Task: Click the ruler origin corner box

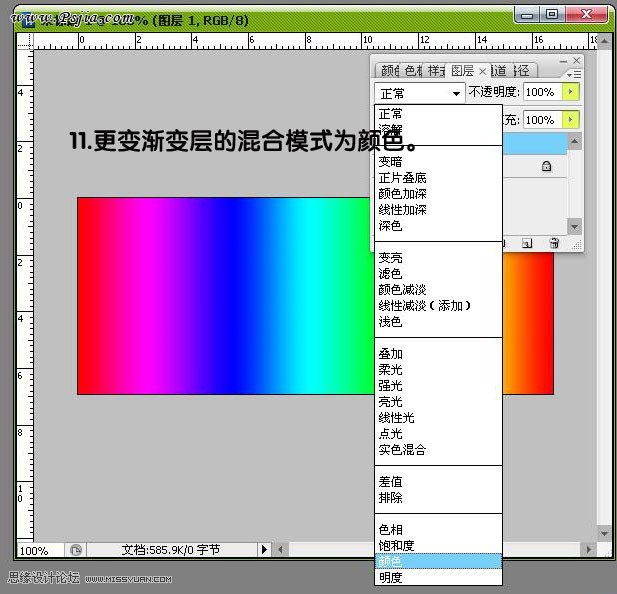Action: pos(25,41)
